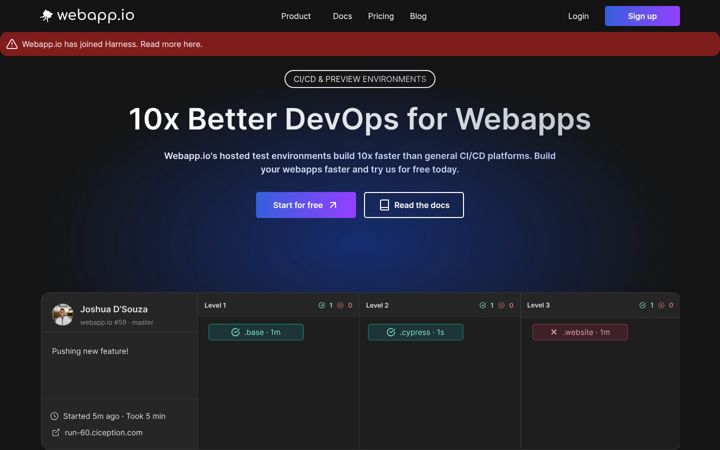Click the webapp.io logo

coord(87,16)
